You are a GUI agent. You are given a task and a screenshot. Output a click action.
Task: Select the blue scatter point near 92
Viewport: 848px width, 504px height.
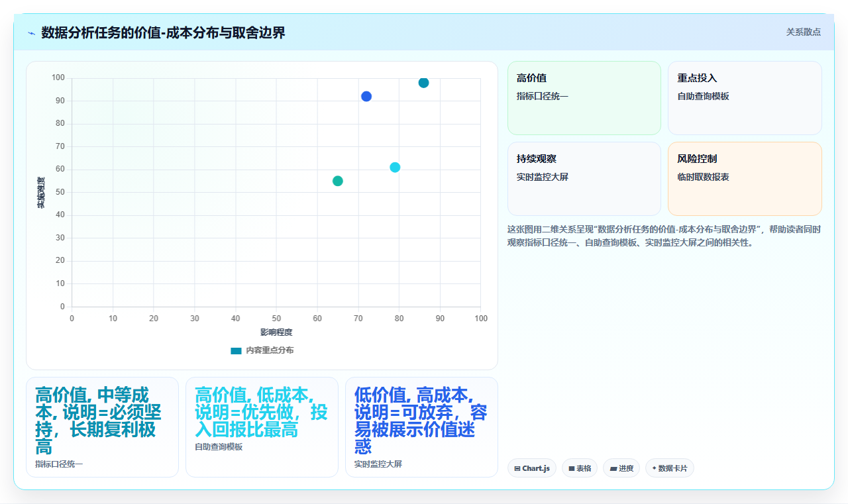tap(366, 97)
